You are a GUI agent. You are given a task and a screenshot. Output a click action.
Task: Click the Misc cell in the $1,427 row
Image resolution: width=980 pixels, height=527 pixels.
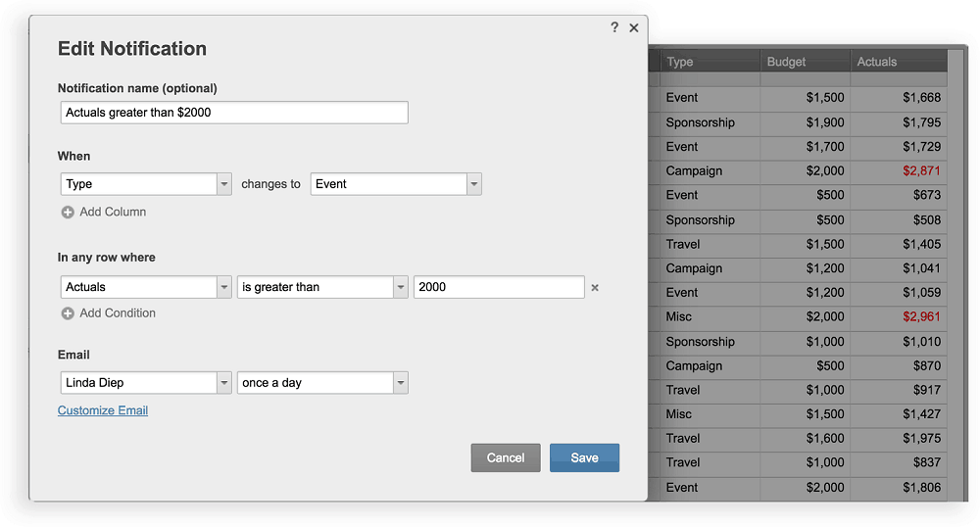(x=710, y=414)
